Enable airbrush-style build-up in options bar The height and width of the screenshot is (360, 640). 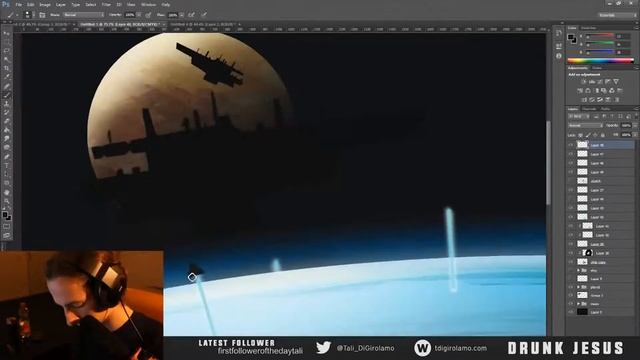point(191,15)
